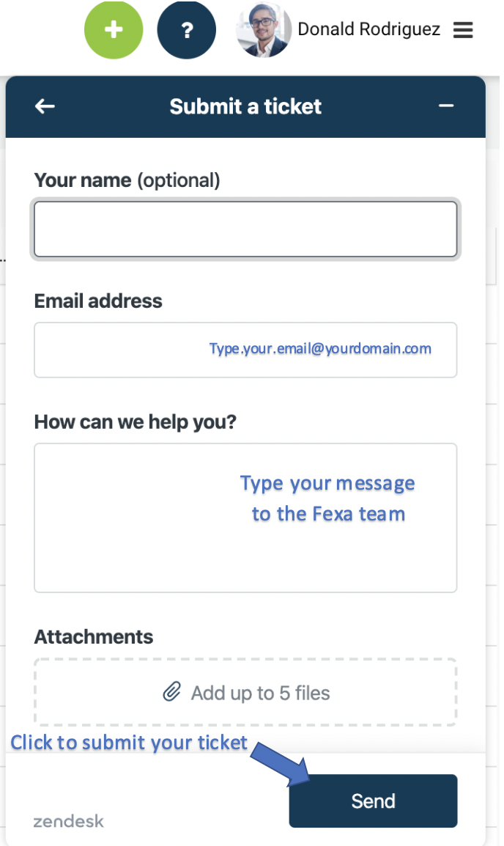Open the hamburger menu next to Donald Rodriguez

click(463, 29)
